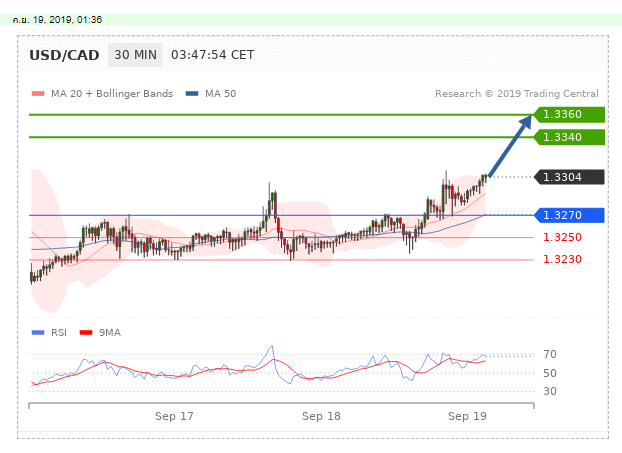The height and width of the screenshot is (453, 622).
Task: Click the blue RSI legend swatch
Action: [38, 332]
